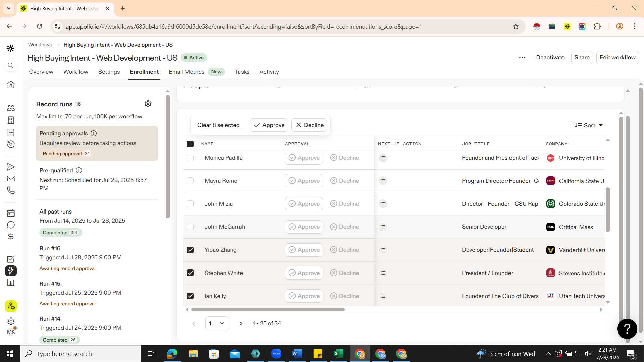Click Pending approvals info icon

point(94,133)
